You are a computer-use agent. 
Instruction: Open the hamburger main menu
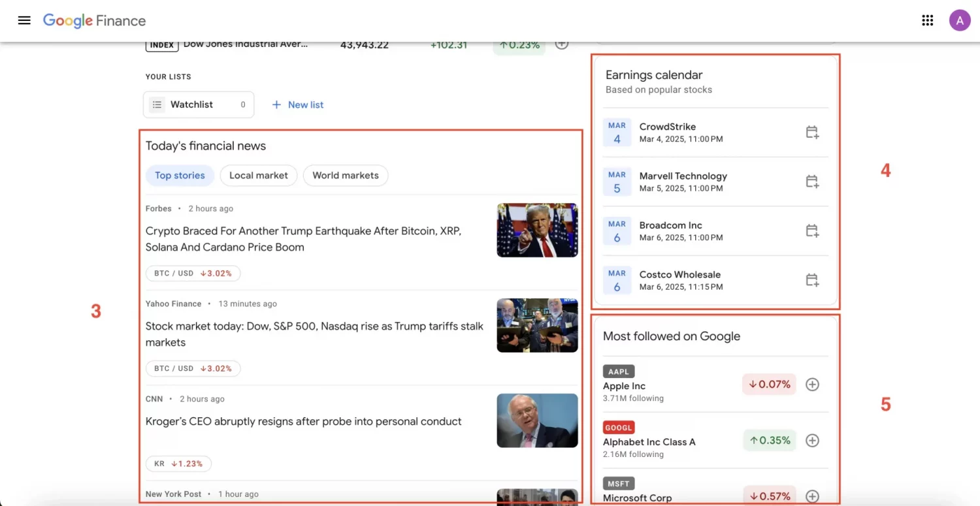24,20
